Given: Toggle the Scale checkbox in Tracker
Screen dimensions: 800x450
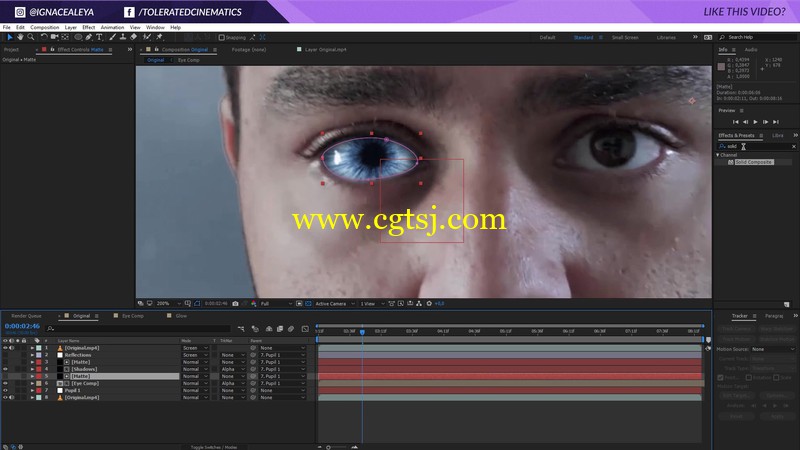Looking at the screenshot, I should point(776,378).
